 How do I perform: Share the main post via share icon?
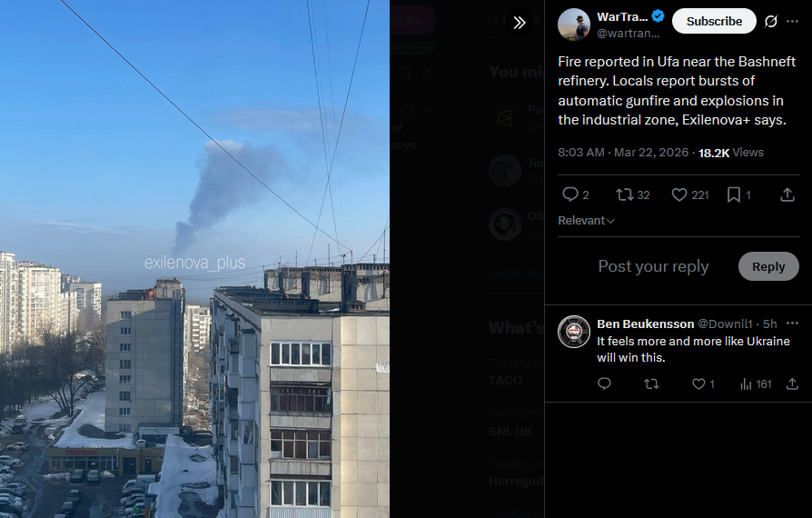[x=787, y=194]
